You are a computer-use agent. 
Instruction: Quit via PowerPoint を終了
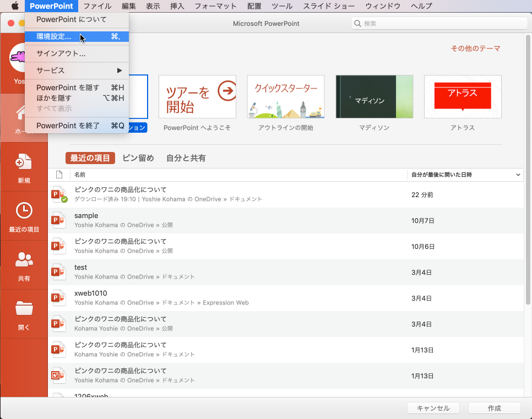[x=77, y=126]
